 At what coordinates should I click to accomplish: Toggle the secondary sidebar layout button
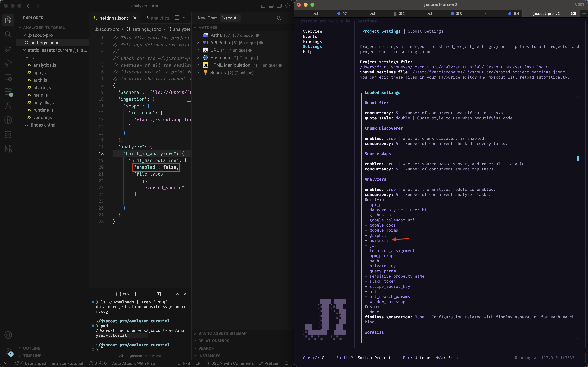(x=279, y=6)
